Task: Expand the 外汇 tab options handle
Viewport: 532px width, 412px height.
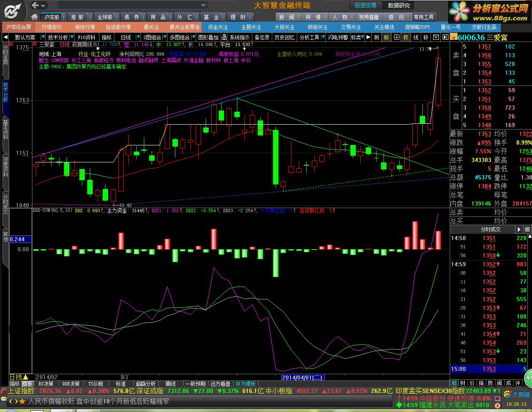Action: (197, 17)
